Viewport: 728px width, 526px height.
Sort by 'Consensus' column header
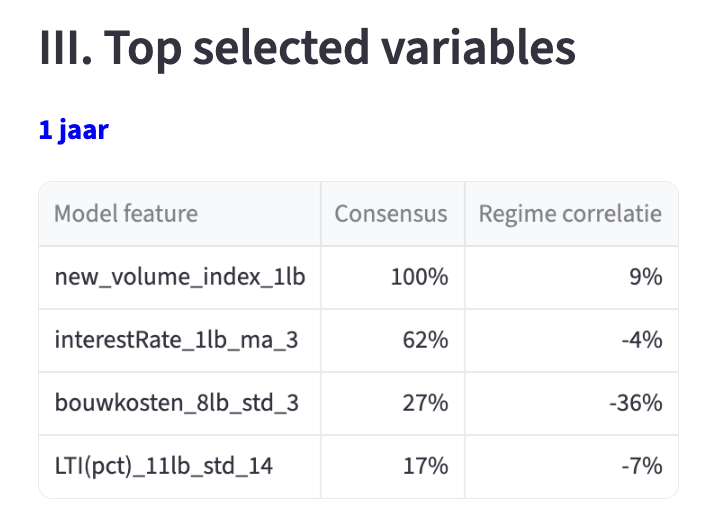pos(391,214)
